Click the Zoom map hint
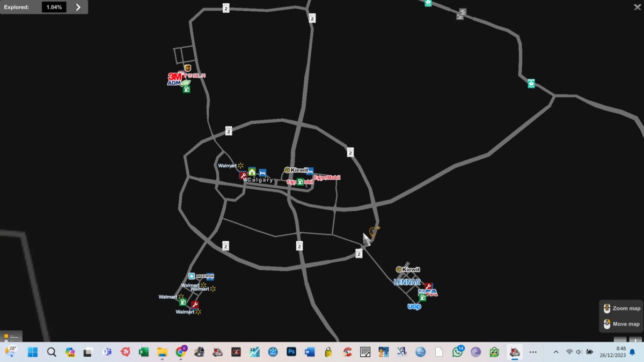This screenshot has width=644, height=362. 621,308
